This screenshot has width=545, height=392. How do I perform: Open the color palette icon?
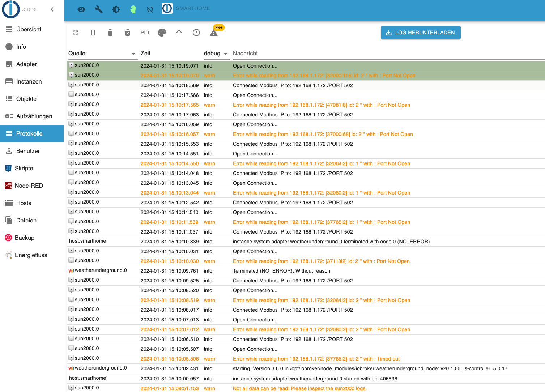162,33
